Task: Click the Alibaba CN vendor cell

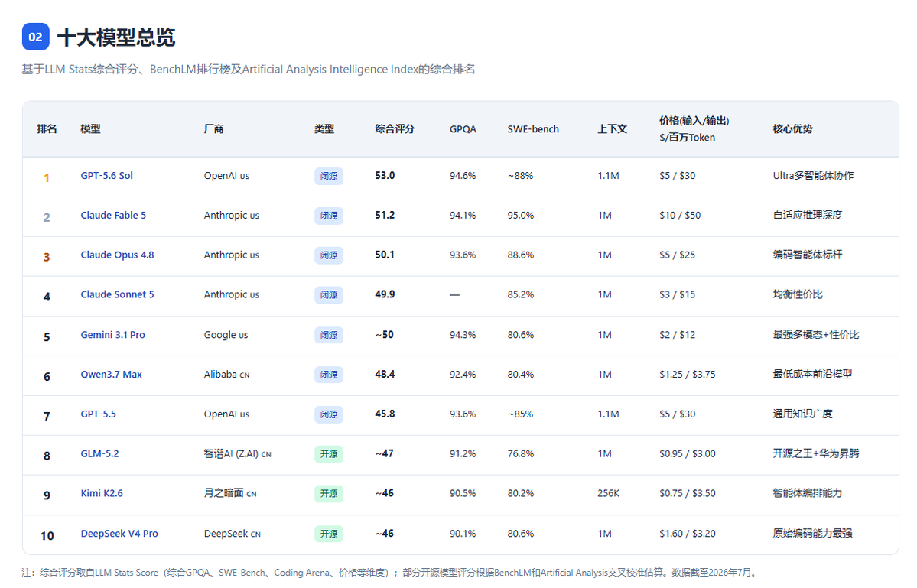Action: pos(227,375)
